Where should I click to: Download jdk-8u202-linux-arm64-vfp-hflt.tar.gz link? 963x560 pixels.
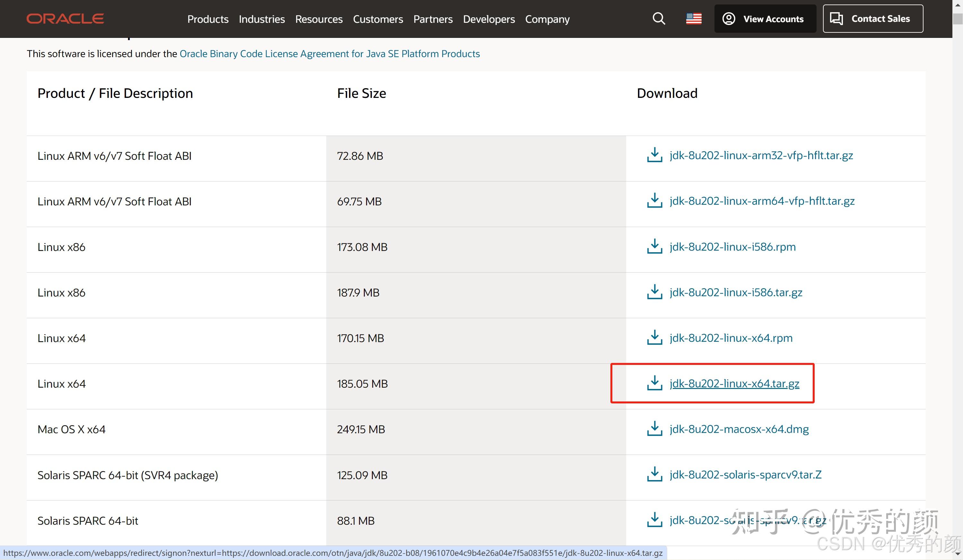pyautogui.click(x=762, y=201)
